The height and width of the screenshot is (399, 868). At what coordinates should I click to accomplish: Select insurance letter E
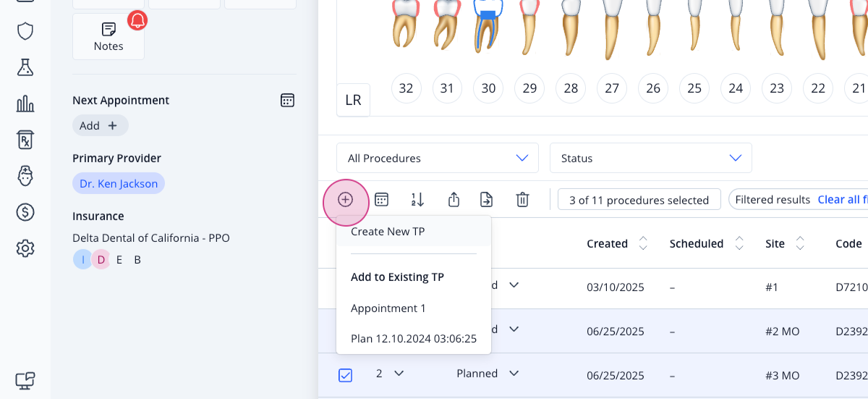(119, 259)
